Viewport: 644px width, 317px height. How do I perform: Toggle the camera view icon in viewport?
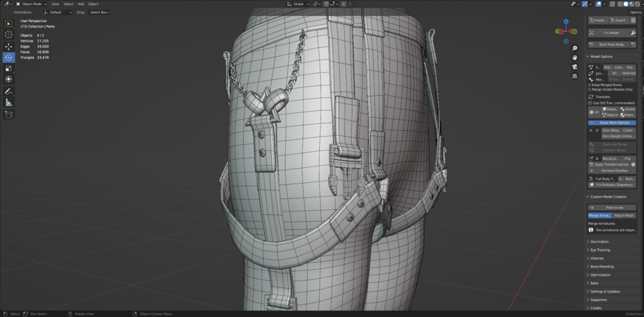coord(575,67)
